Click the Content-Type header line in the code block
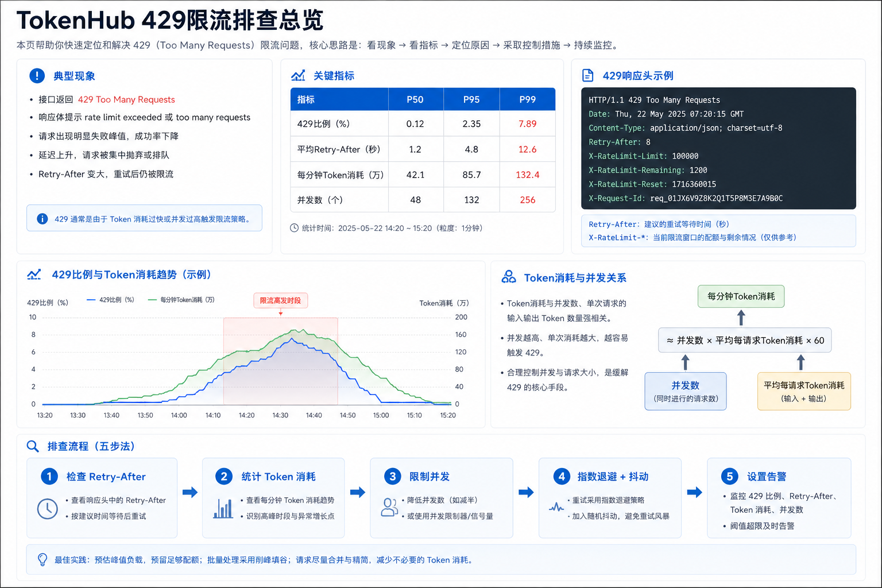This screenshot has height=588, width=882. pyautogui.click(x=686, y=128)
